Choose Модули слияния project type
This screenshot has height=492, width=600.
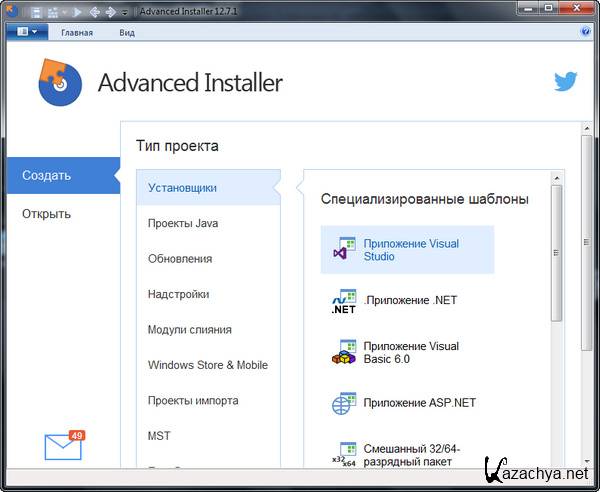click(x=190, y=329)
